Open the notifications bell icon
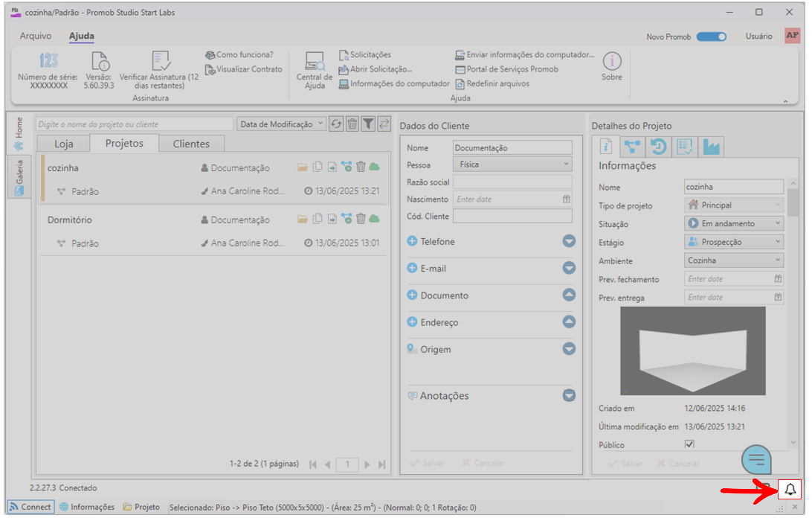Image resolution: width=812 pixels, height=518 pixels. [x=790, y=490]
